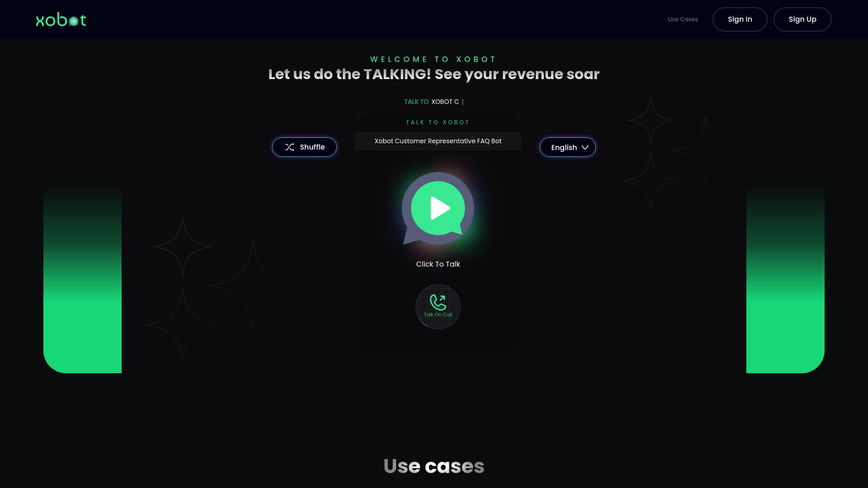Click the crossed-arrows shuffle icon
This screenshot has height=488, width=868.
pyautogui.click(x=289, y=147)
